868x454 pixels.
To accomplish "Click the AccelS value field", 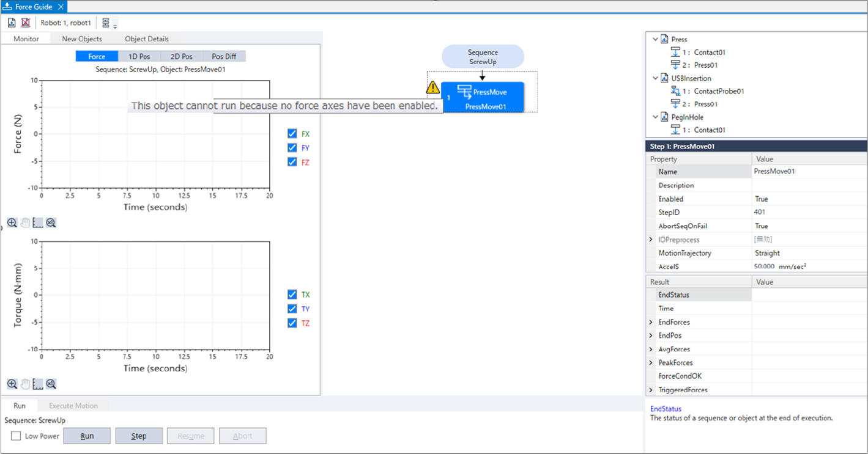I will (809, 266).
